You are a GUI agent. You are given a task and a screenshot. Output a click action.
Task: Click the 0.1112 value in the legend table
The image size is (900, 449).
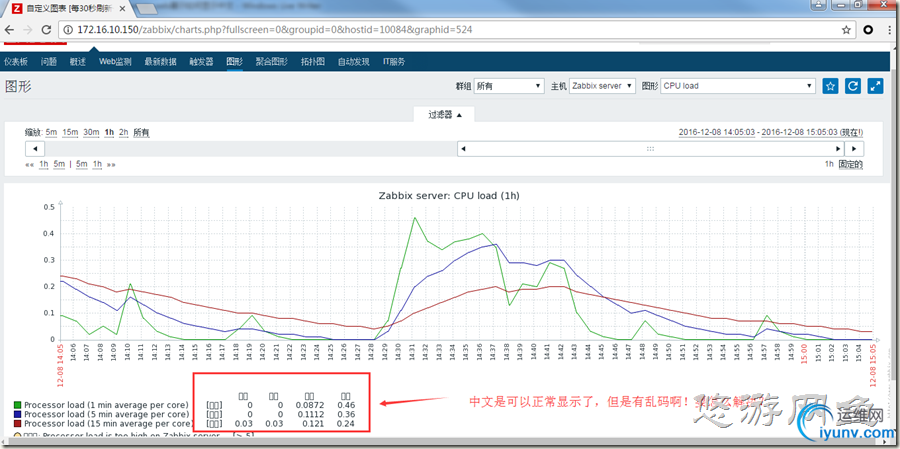pyautogui.click(x=312, y=414)
